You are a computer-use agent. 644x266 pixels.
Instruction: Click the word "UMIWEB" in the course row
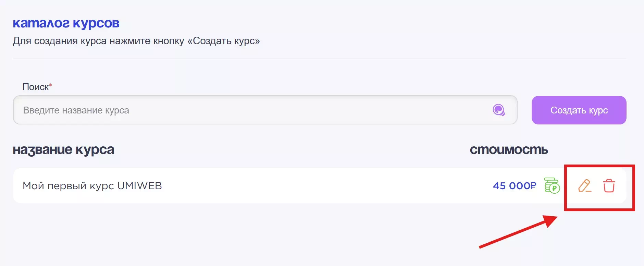(139, 186)
